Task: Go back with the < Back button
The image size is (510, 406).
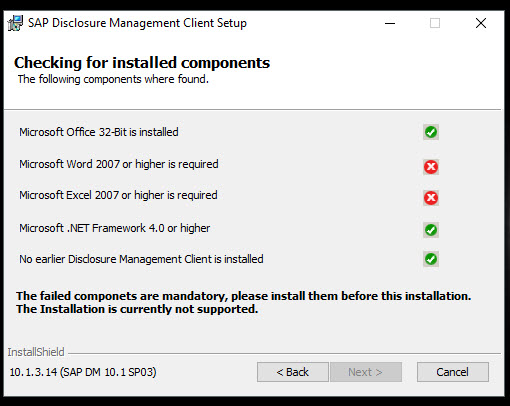Action: click(293, 372)
